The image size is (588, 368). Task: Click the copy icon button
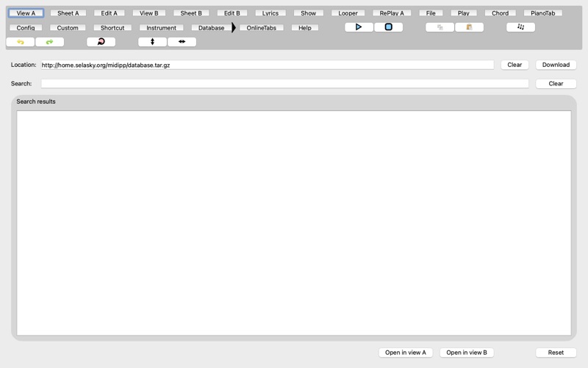pos(440,27)
